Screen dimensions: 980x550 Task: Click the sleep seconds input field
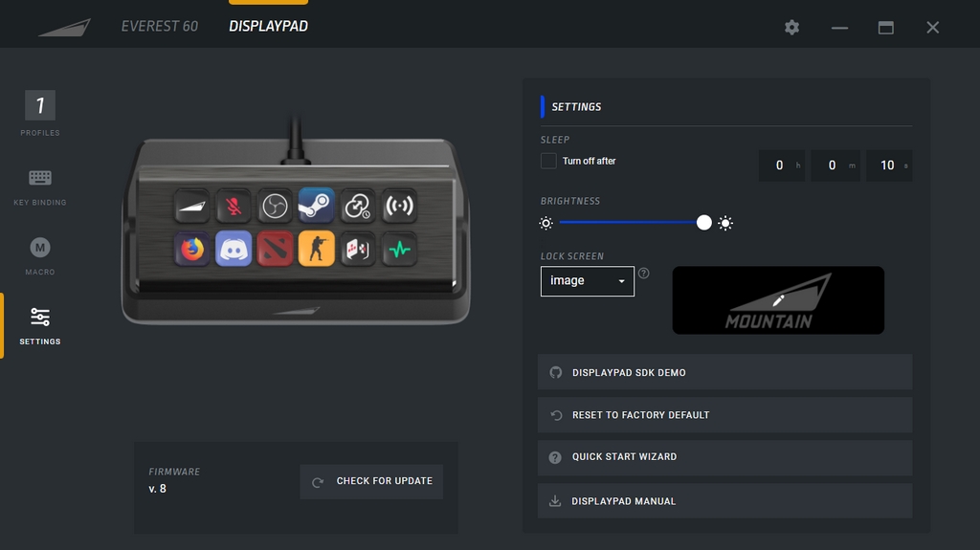tap(889, 165)
